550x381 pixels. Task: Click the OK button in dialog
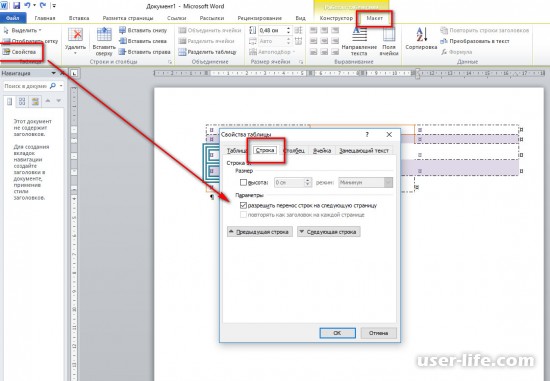[x=337, y=333]
